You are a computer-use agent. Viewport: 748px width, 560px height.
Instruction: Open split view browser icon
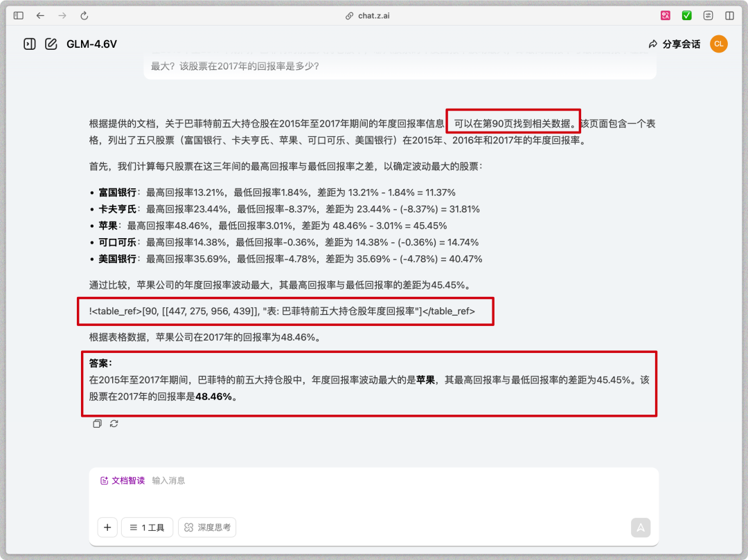(x=729, y=15)
